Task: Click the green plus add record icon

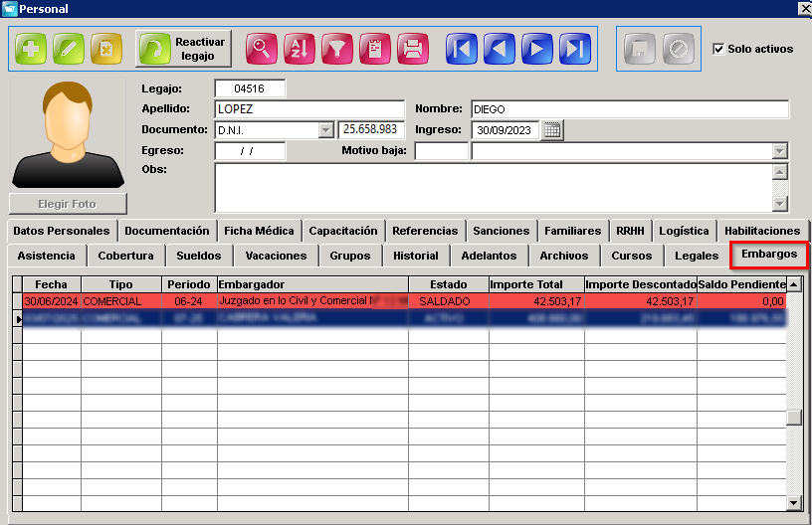Action: point(31,49)
